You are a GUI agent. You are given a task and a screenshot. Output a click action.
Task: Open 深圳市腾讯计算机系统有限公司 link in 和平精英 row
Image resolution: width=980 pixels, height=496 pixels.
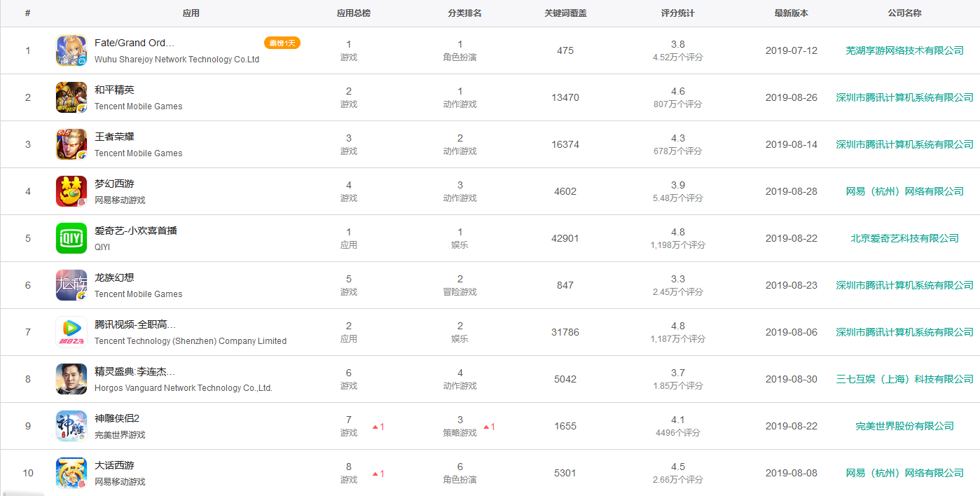[905, 97]
